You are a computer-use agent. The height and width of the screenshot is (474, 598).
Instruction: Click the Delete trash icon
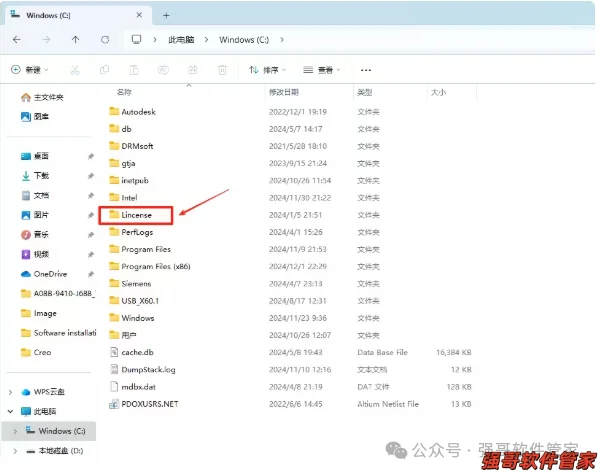[222, 70]
